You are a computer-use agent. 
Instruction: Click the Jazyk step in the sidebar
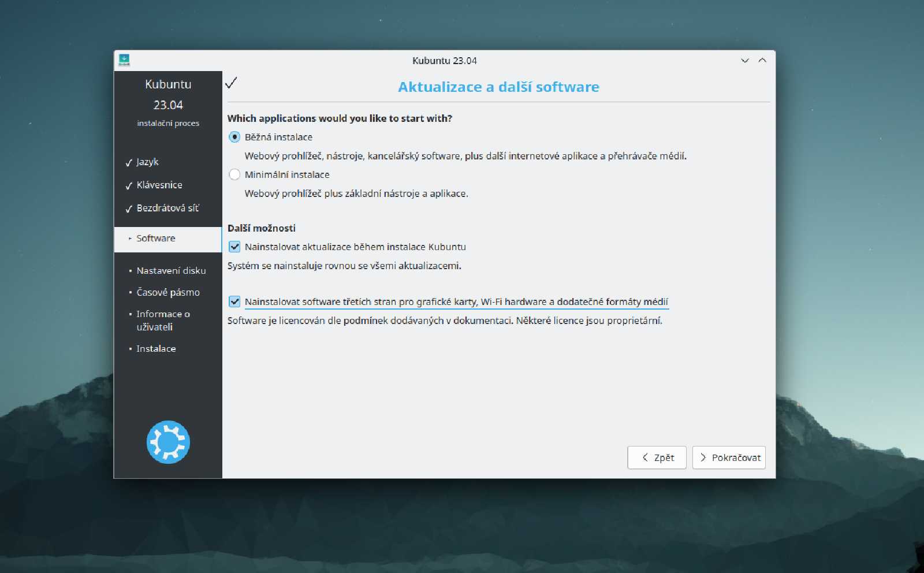tap(147, 162)
